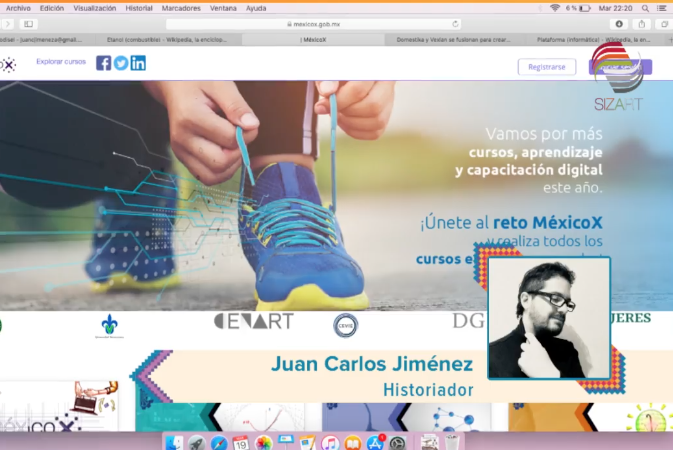This screenshot has width=673, height=450.
Task: Switch to the Domestika y Vestan tab
Action: point(447,40)
